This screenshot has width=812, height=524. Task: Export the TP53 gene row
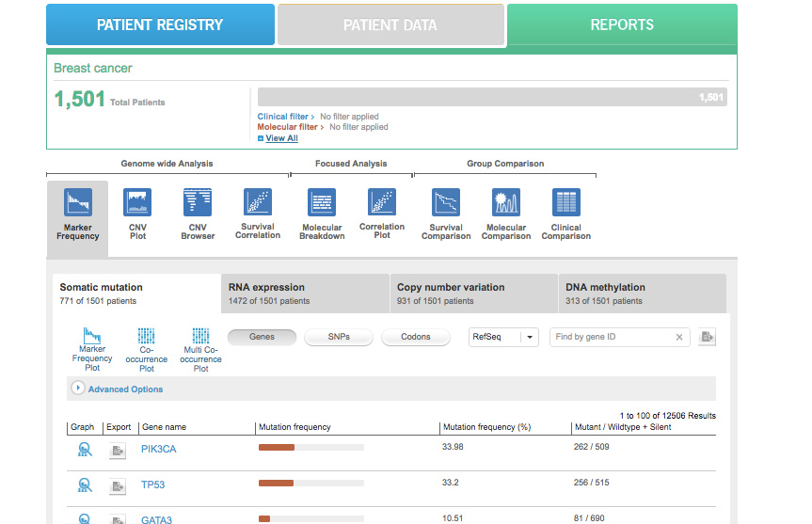click(x=117, y=486)
